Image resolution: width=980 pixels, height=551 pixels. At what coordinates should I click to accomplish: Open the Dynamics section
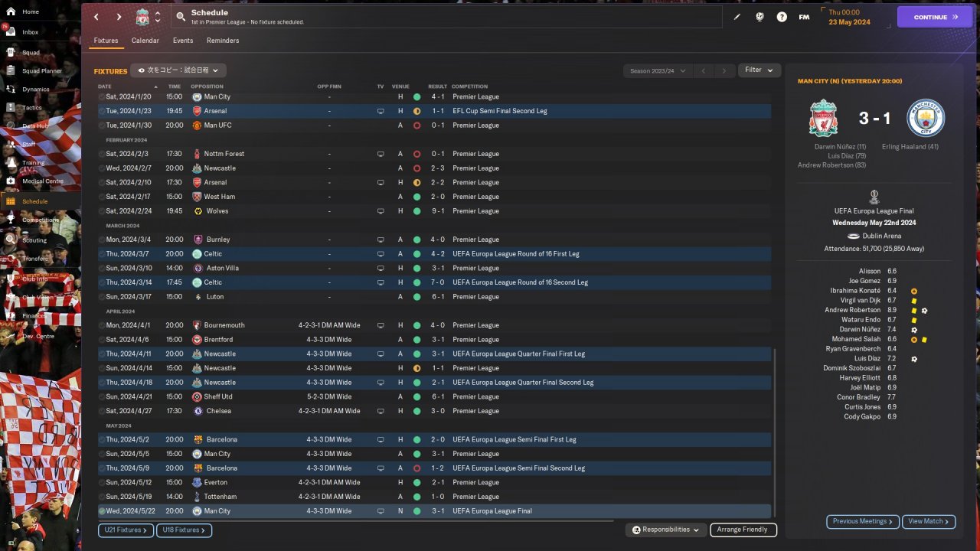coord(36,90)
